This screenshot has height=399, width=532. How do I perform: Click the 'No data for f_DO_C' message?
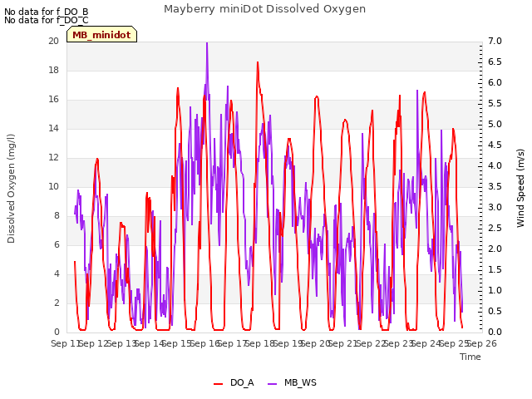(47, 20)
